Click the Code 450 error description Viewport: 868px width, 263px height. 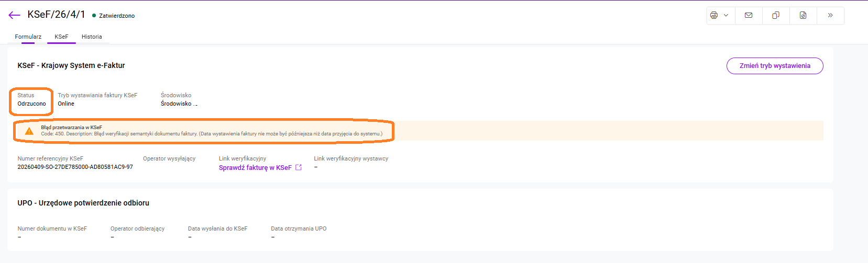[x=212, y=134]
